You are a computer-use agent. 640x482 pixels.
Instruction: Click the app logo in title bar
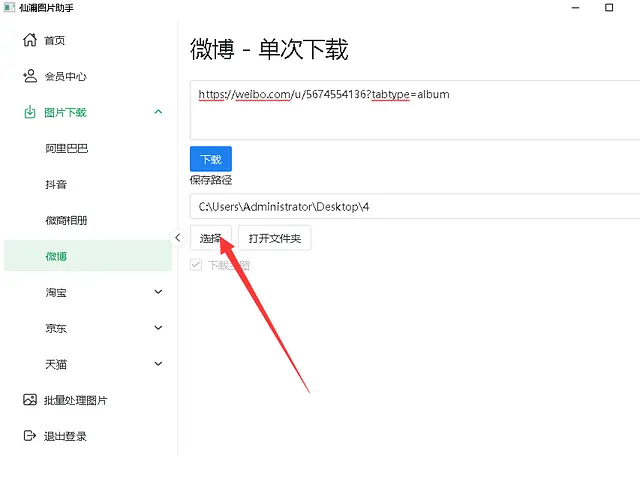(x=9, y=7)
